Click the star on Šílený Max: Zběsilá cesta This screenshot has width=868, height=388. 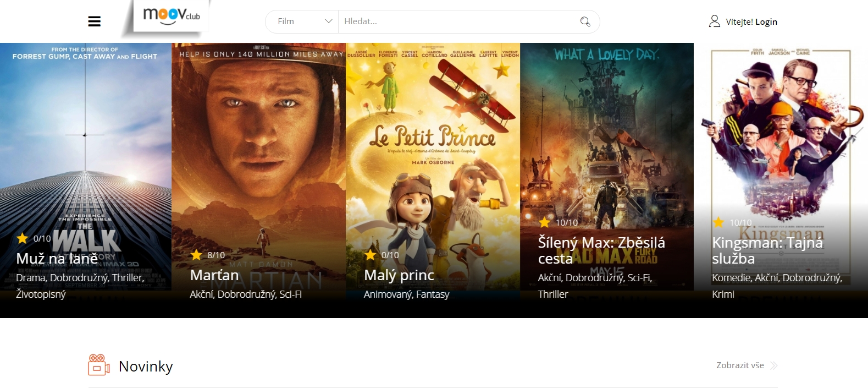[544, 222]
